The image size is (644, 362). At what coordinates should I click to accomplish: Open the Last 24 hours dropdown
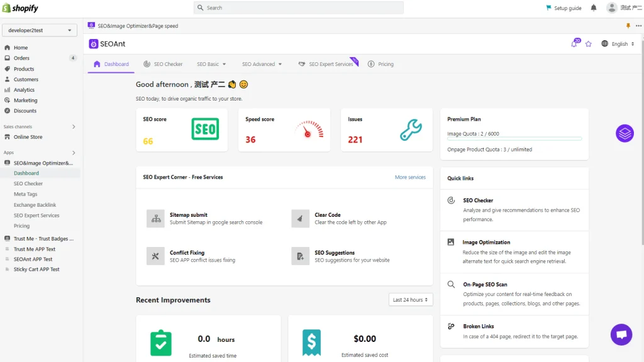[411, 300]
